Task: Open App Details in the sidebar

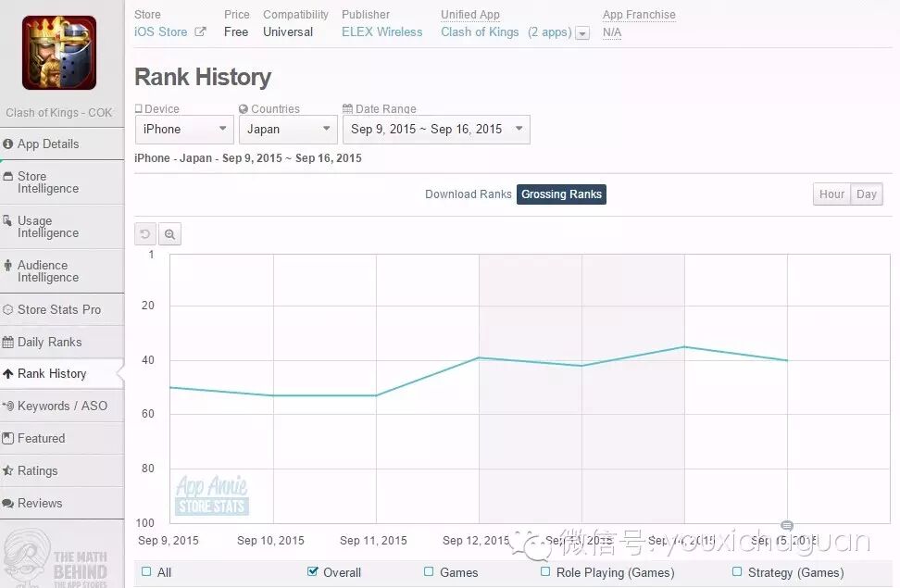Action: pos(48,144)
